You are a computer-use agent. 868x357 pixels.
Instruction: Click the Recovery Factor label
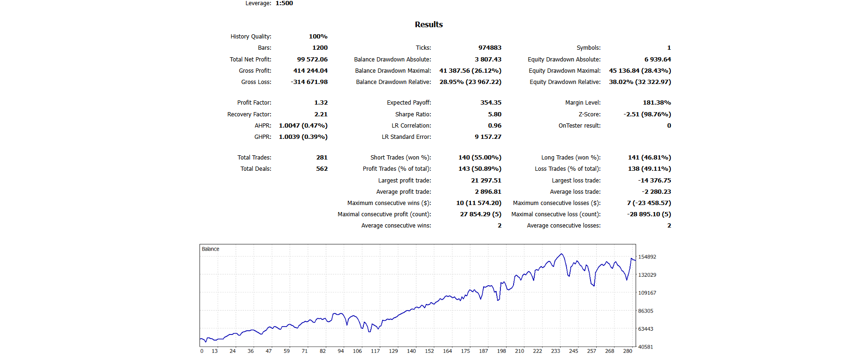tap(249, 114)
